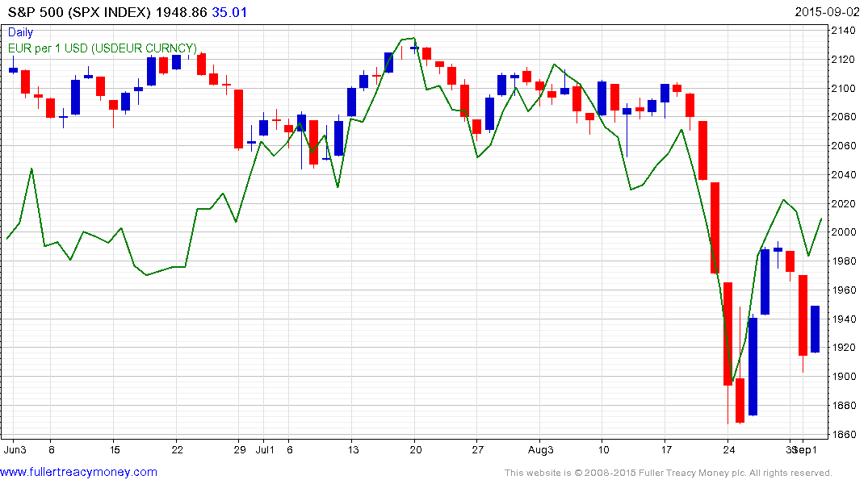Click the date label 20 on the axis
Image resolution: width=868 pixels, height=484 pixels.
[x=415, y=449]
